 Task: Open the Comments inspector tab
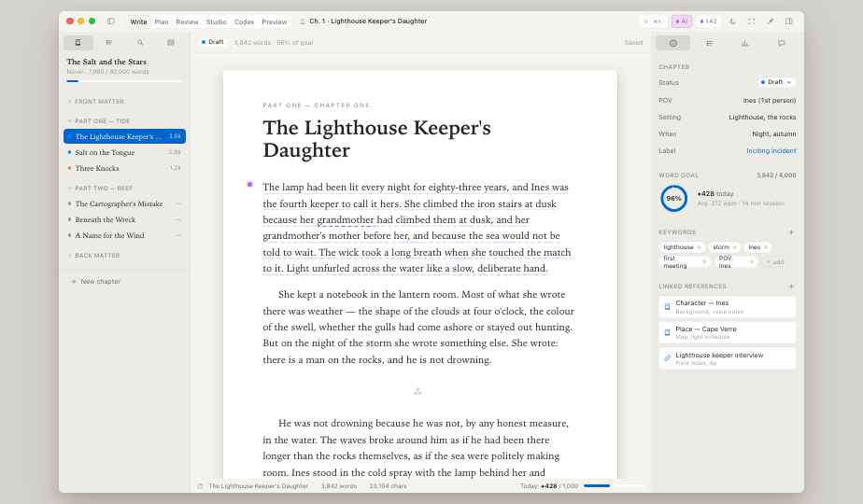coord(781,43)
